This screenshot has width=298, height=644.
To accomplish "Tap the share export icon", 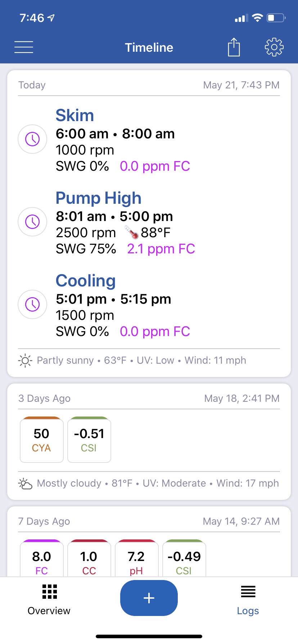I will tap(234, 47).
